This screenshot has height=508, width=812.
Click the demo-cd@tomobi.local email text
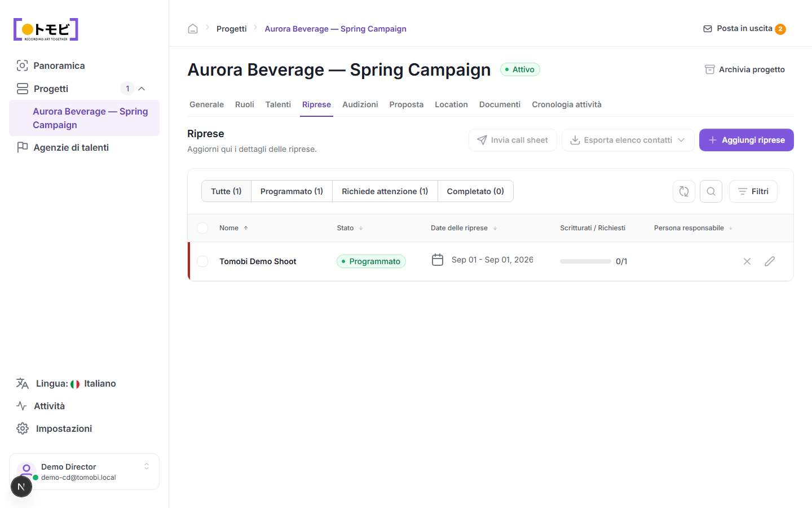pos(78,478)
